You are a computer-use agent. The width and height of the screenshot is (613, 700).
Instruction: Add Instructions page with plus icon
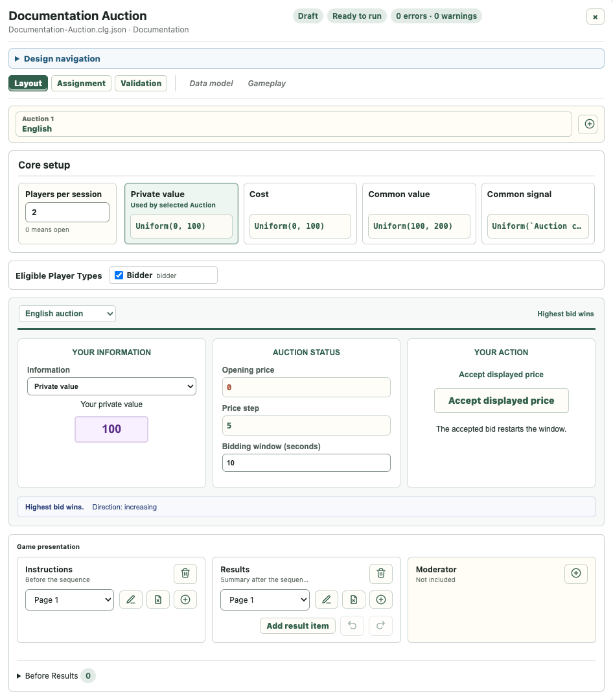[x=185, y=600]
